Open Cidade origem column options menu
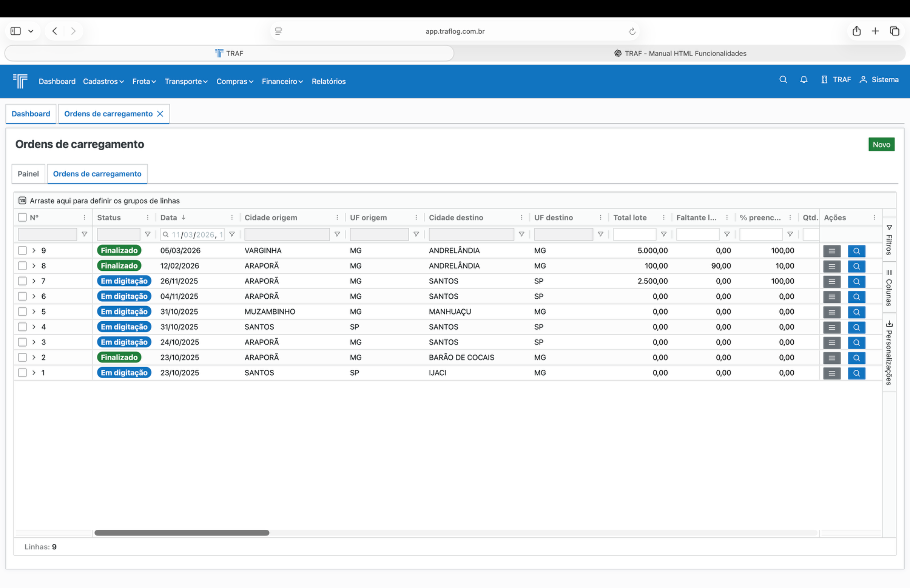 pos(337,217)
